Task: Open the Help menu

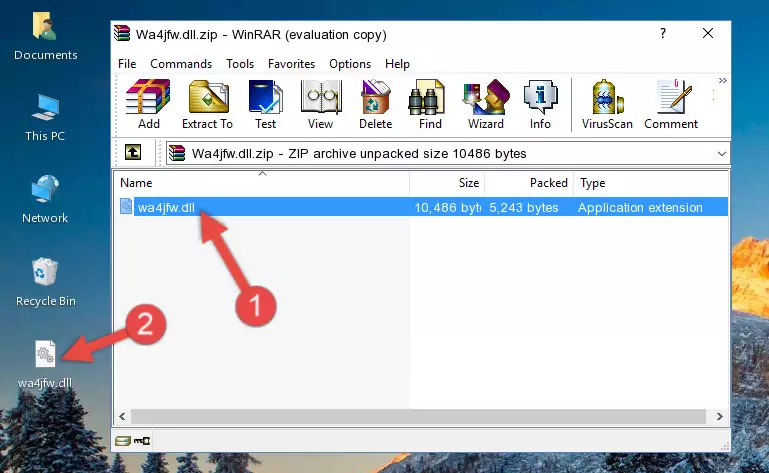Action: (x=397, y=64)
